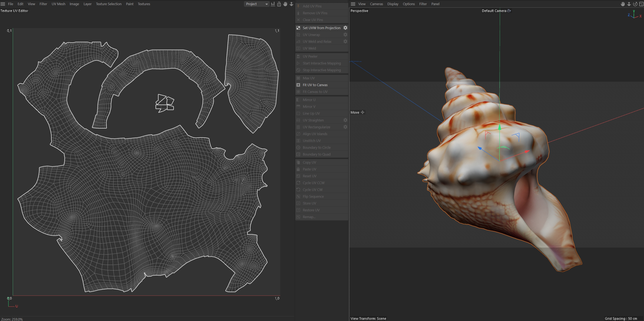Select the Set UVW from Projection command
Viewport: 644px width, 321px height.
pyautogui.click(x=321, y=28)
